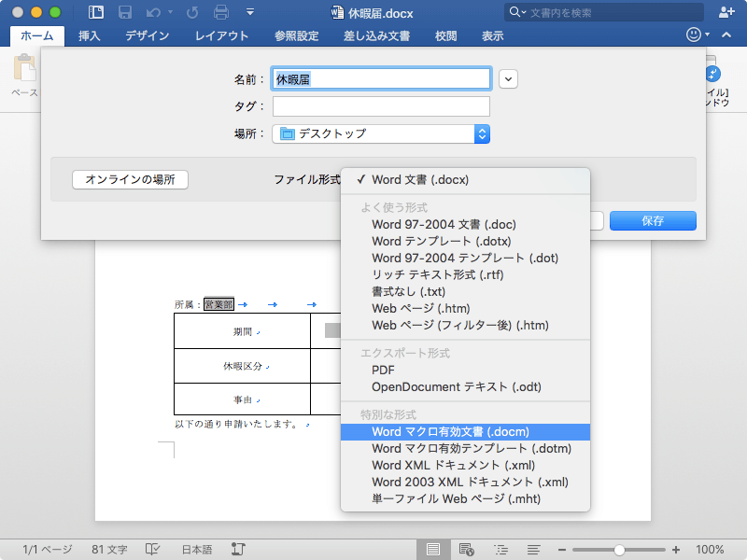The image size is (747, 560).
Task: Select Word マクロ有効文書 (.docm)
Action: pyautogui.click(x=465, y=432)
